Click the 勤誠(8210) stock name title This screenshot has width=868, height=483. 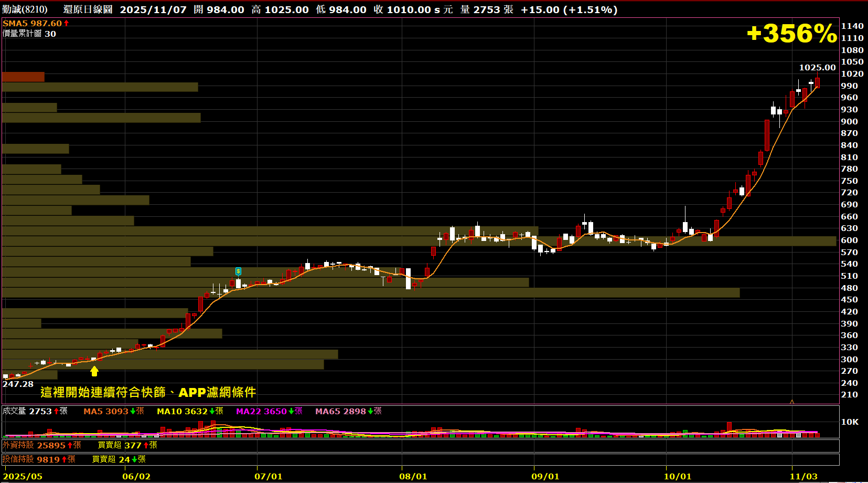coord(25,9)
